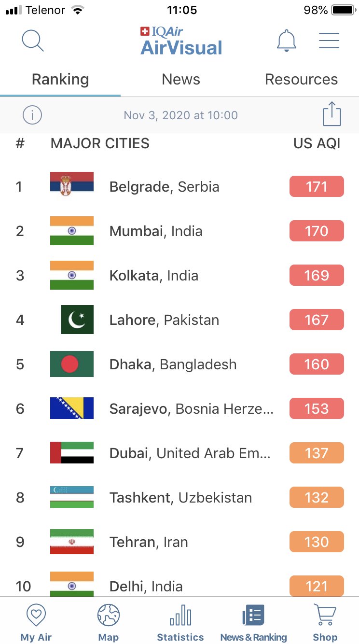359x644 pixels.
Task: Tap the share ranking icon
Action: point(331,114)
